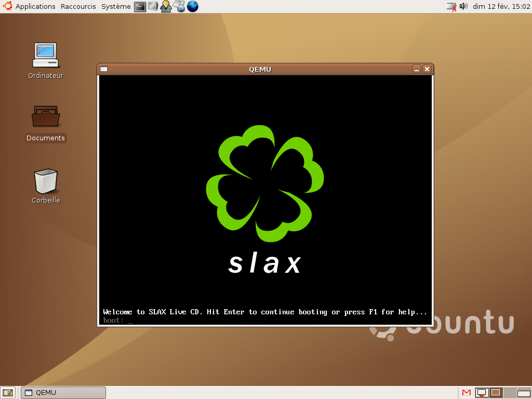Switch to the fourth workspace
Image resolution: width=532 pixels, height=399 pixels.
(524, 393)
